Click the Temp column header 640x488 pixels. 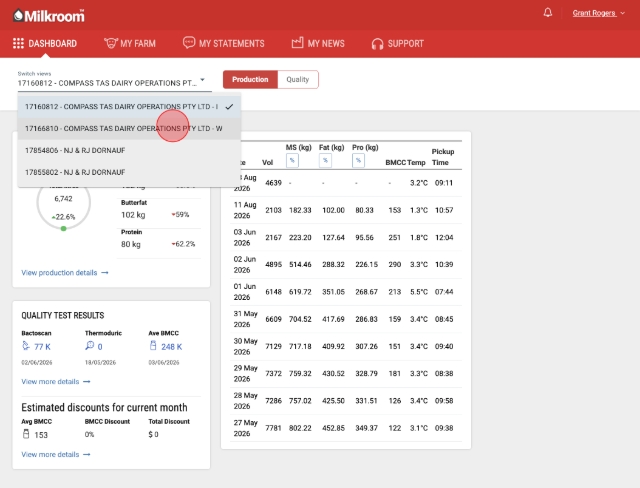pos(416,162)
